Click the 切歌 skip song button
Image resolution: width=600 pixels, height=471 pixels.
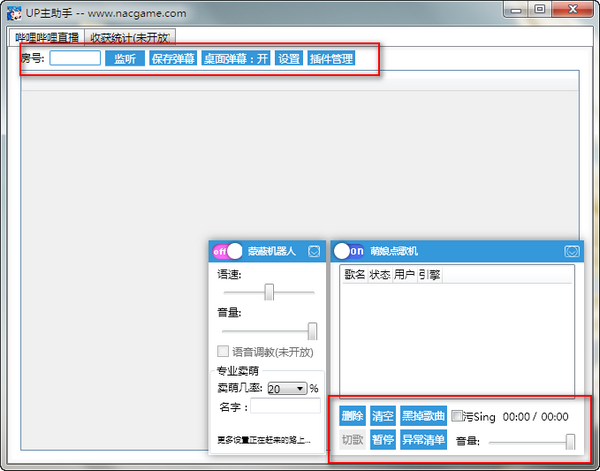point(352,440)
